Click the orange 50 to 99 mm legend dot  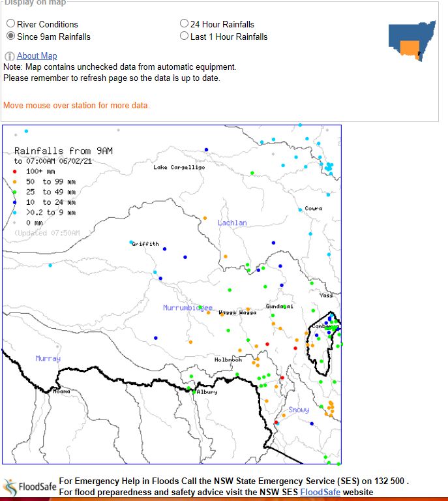(14, 182)
